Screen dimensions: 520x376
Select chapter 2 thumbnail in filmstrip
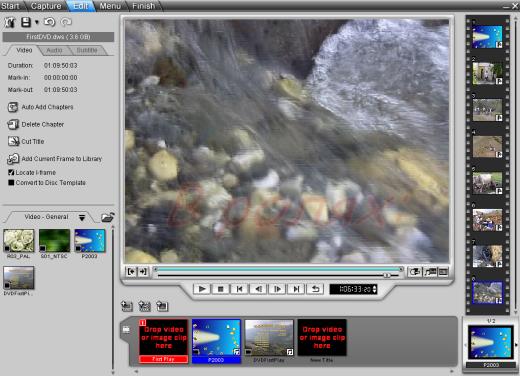coord(487,73)
